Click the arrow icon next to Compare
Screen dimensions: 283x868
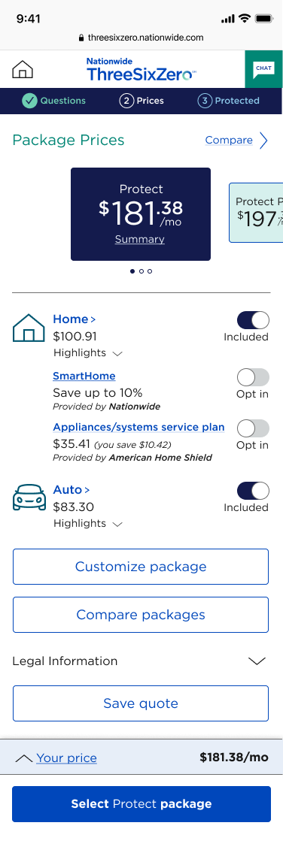[263, 141]
